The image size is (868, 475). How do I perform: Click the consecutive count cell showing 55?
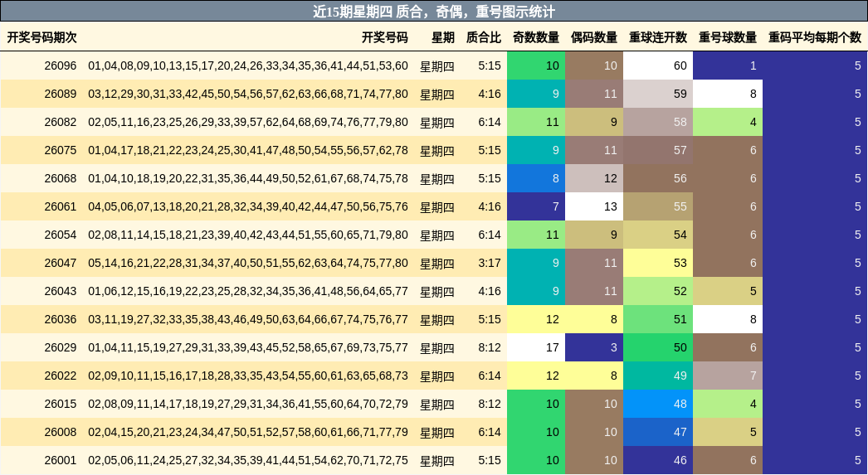coord(658,206)
